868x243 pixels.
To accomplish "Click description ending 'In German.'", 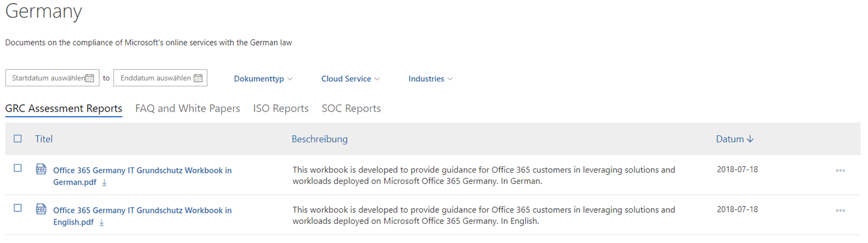I will tap(484, 176).
